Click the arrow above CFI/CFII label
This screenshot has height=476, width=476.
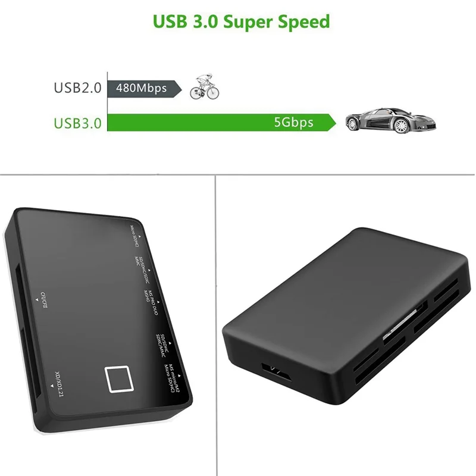[37, 300]
